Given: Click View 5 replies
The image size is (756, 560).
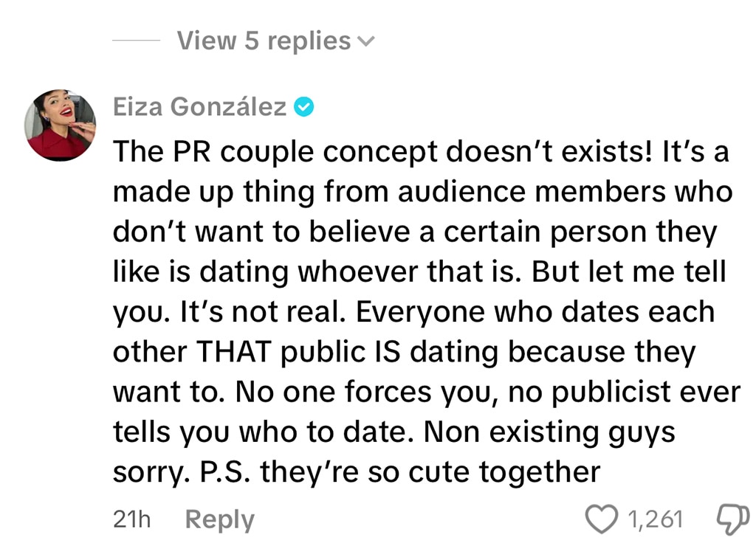Looking at the screenshot, I should 264,41.
